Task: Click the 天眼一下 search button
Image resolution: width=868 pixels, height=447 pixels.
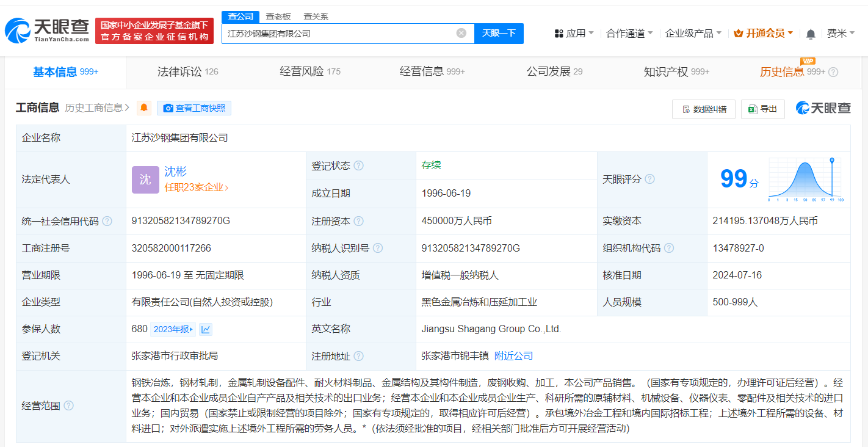Action: [x=499, y=33]
